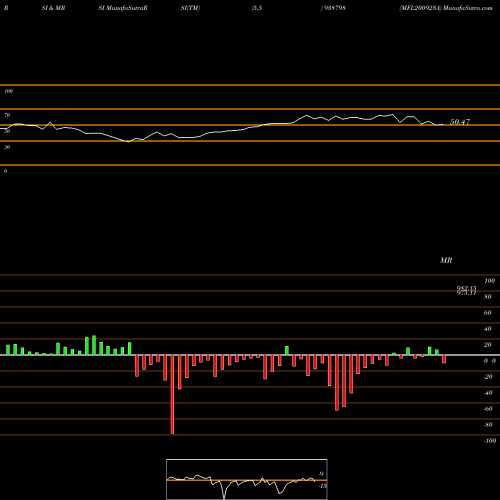Click the '30' label on the RSI axis

coord(7,147)
